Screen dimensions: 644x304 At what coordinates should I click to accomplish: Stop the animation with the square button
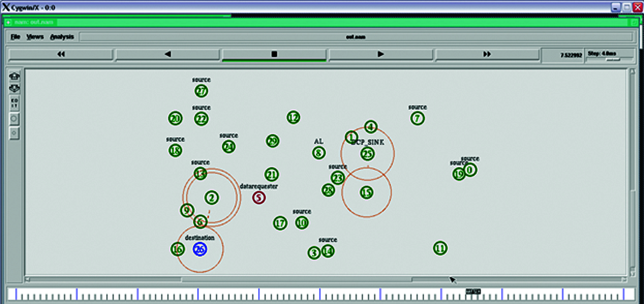coord(274,55)
